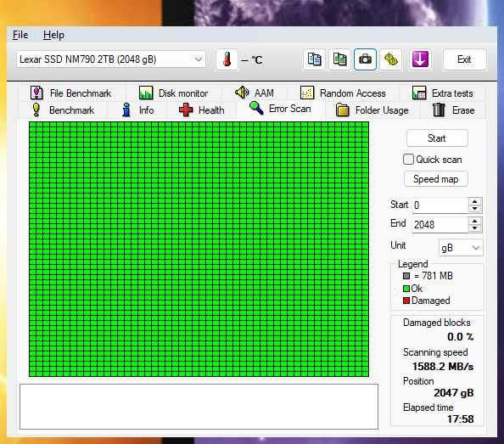Click the Exit button
The width and height of the screenshot is (504, 444).
(x=464, y=59)
